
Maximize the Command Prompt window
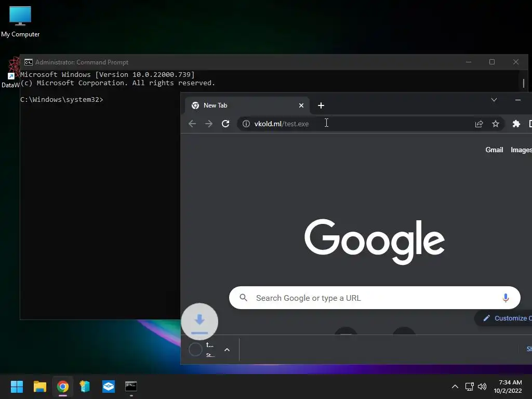coord(492,62)
